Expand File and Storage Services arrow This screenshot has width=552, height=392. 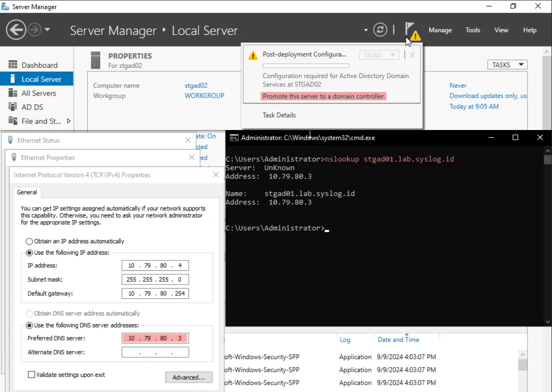69,121
